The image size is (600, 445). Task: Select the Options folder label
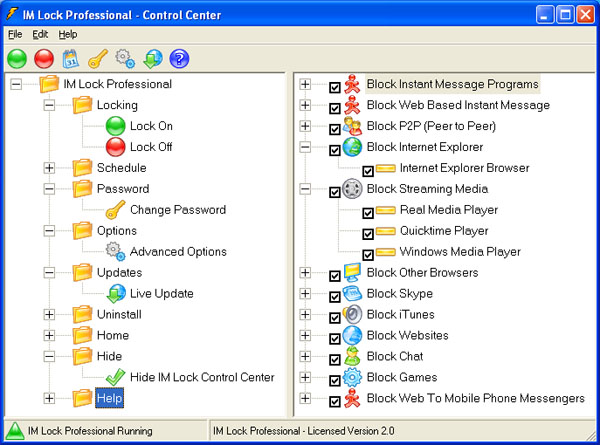tap(117, 231)
